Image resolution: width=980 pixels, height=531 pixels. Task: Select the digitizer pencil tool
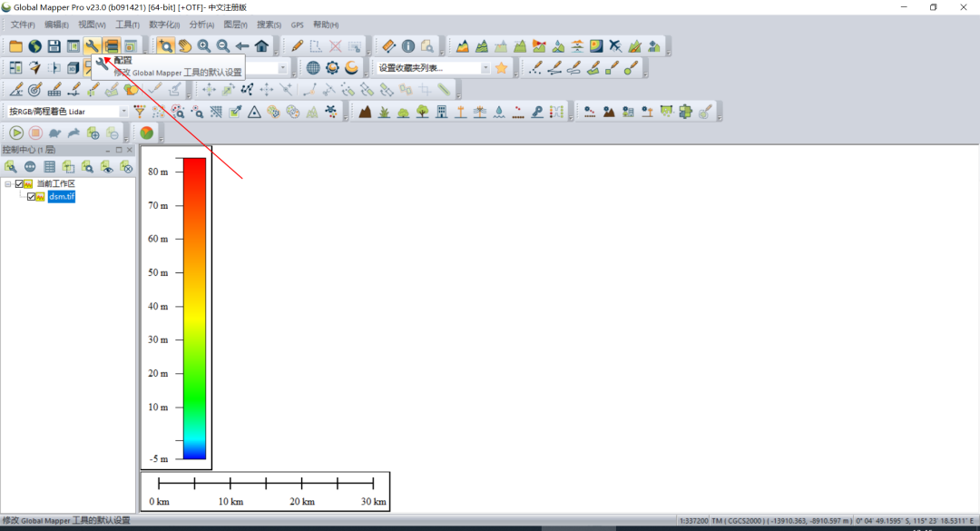[x=297, y=45]
